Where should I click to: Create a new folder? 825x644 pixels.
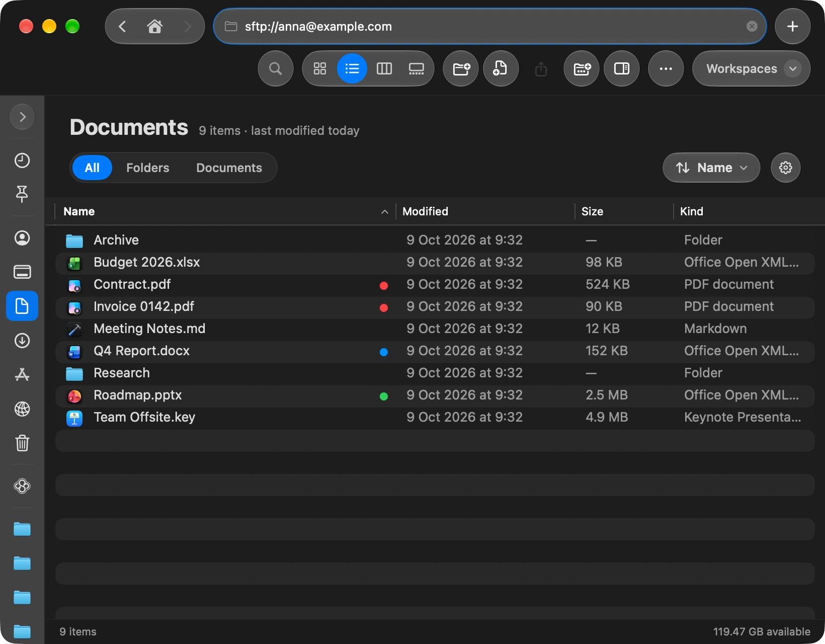coord(461,68)
